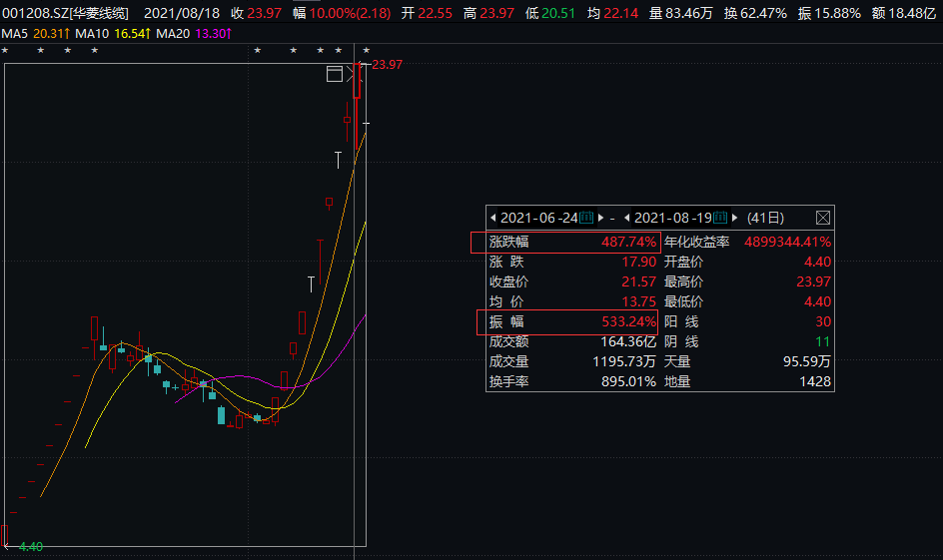Screen dimensions: 943x560
Task: Click the rightmost star event marker
Action: [x=366, y=51]
